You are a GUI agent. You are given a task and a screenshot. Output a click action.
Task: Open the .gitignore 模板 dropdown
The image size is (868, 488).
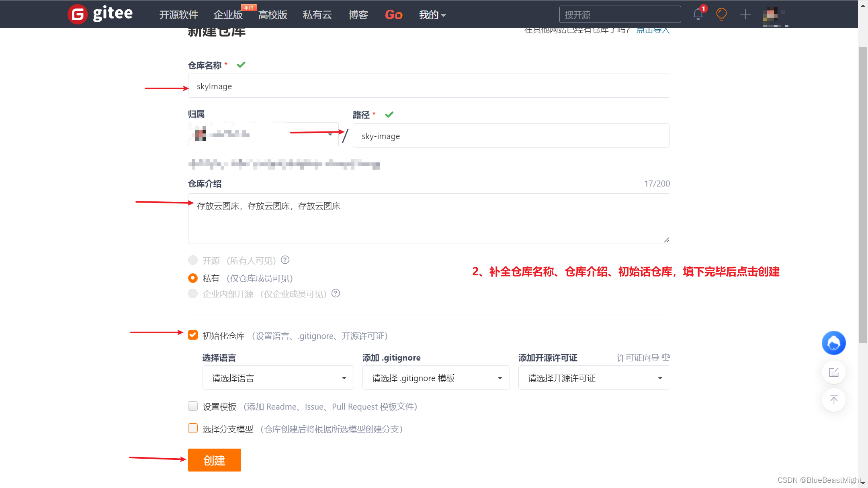click(436, 377)
